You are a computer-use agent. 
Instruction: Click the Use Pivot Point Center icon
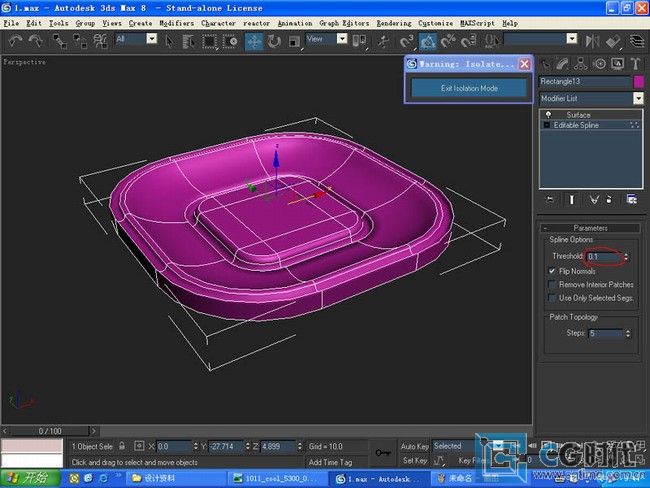(359, 41)
